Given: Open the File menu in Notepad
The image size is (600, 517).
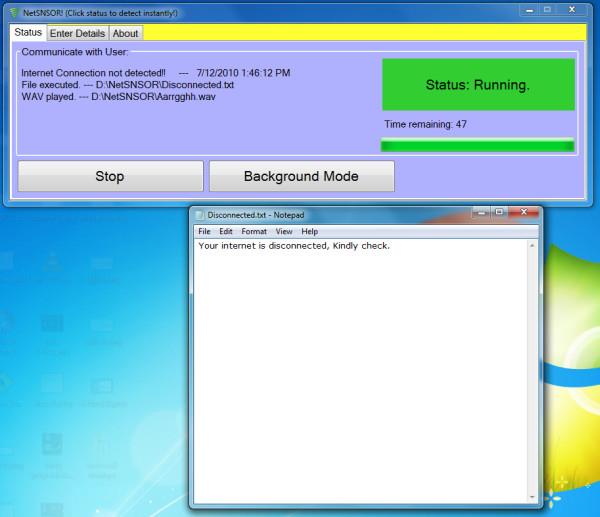Looking at the screenshot, I should tap(204, 231).
